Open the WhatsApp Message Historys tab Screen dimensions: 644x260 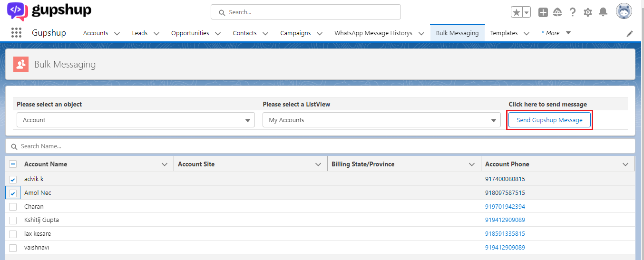click(x=373, y=33)
